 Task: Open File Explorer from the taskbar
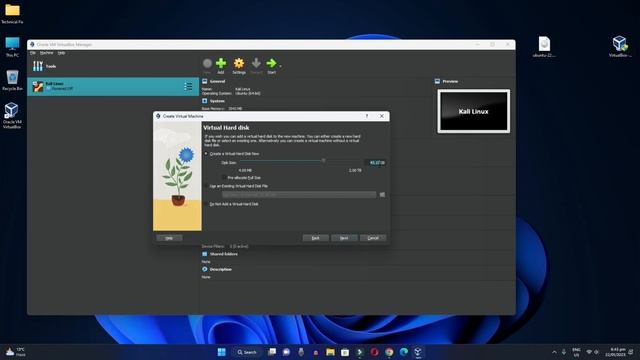click(330, 352)
